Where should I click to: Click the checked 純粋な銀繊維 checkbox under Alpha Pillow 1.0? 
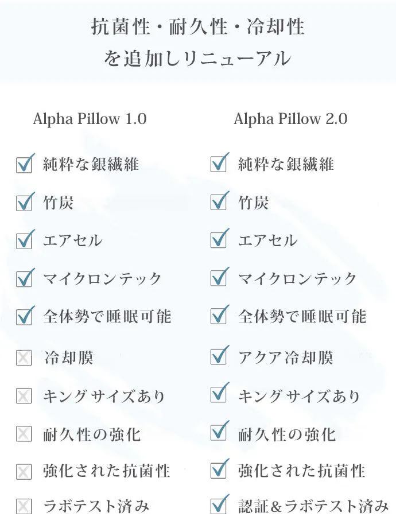click(x=24, y=165)
